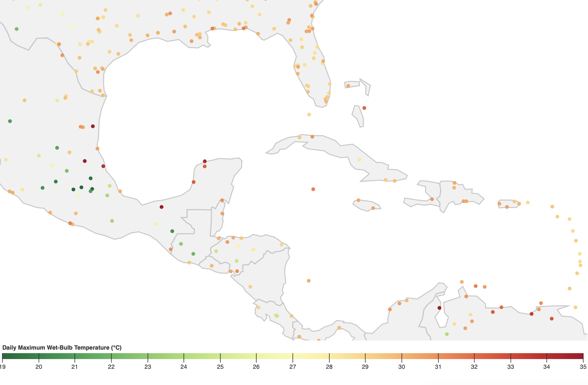
Task: Click the lone orange dot south of Cuba
Action: (x=313, y=189)
